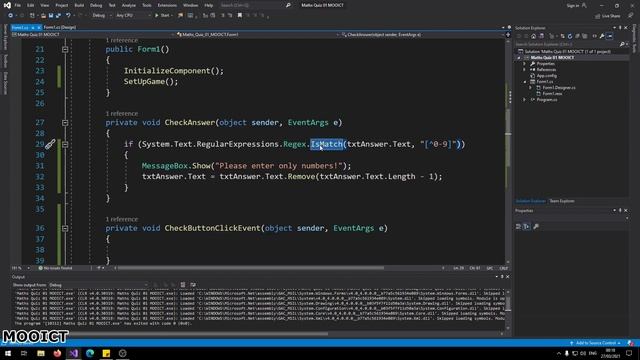This screenshot has height=360, width=640.
Task: Click the Visual Studio search box
Action: 256,5
